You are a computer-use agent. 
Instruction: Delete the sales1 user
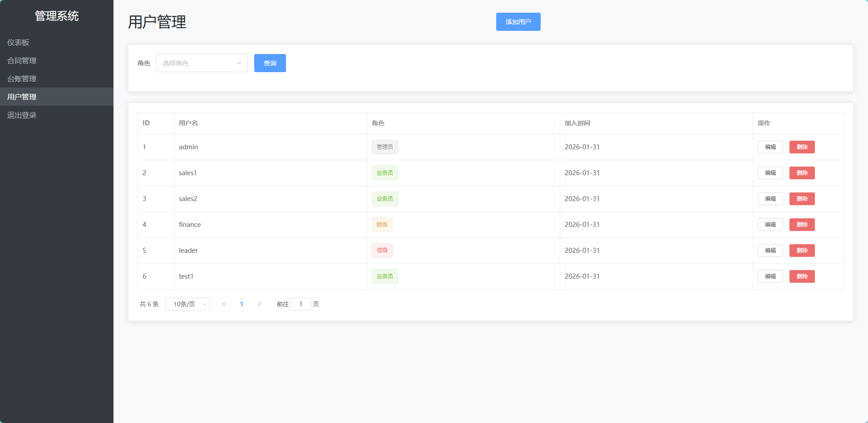pyautogui.click(x=802, y=173)
